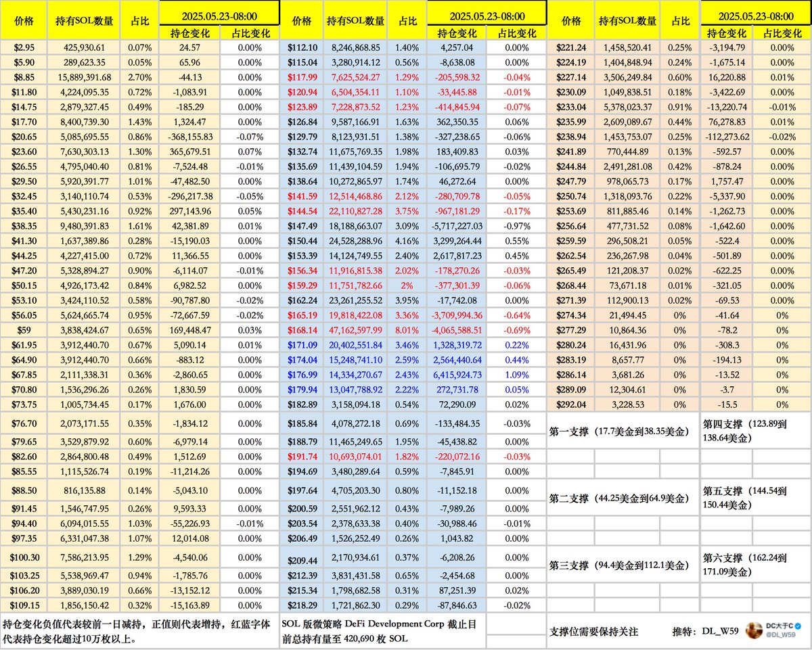Image resolution: width=812 pixels, height=650 pixels.
Task: Open the @DL_W59 handle
Action: [x=781, y=636]
